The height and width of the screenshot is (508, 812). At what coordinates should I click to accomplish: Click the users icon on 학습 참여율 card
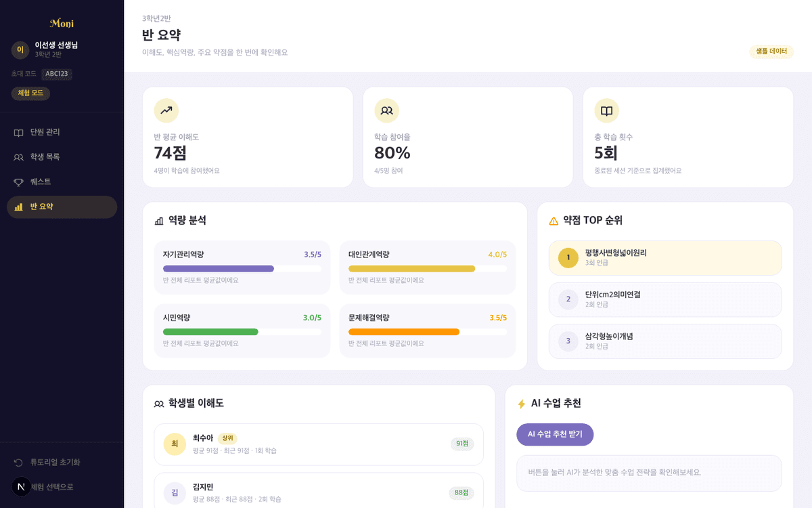pyautogui.click(x=386, y=110)
